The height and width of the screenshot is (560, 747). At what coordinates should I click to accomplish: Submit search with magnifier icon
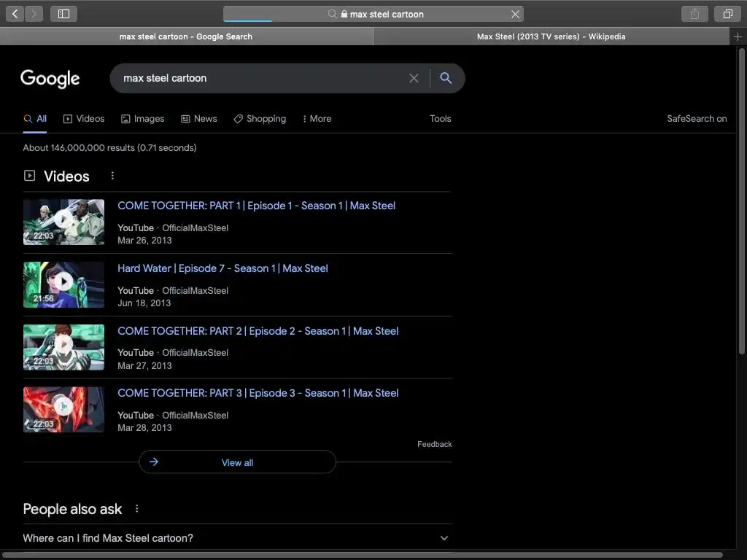(x=446, y=78)
